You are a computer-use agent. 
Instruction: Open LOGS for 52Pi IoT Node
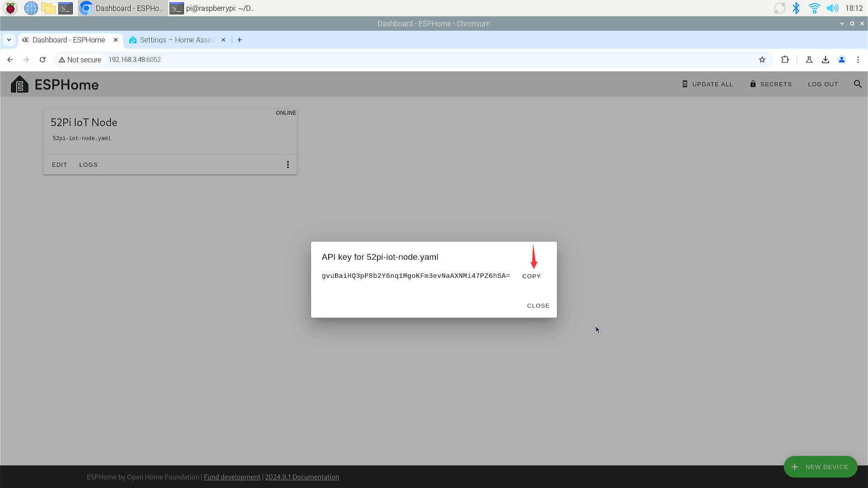(x=88, y=165)
